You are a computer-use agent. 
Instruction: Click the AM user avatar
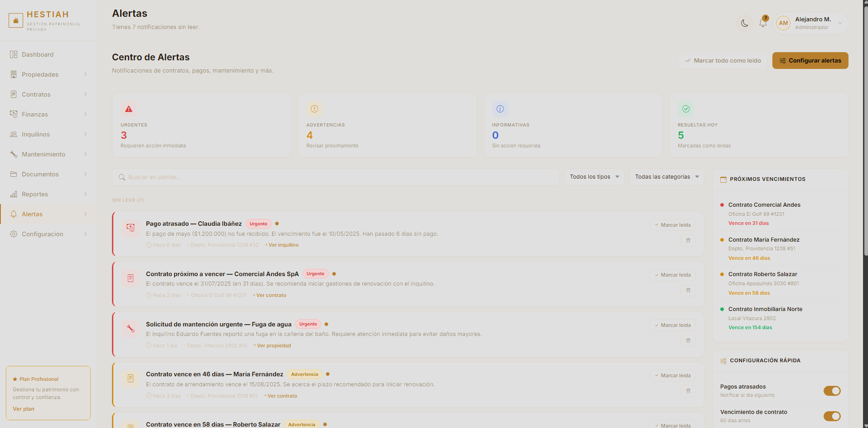[x=783, y=23]
